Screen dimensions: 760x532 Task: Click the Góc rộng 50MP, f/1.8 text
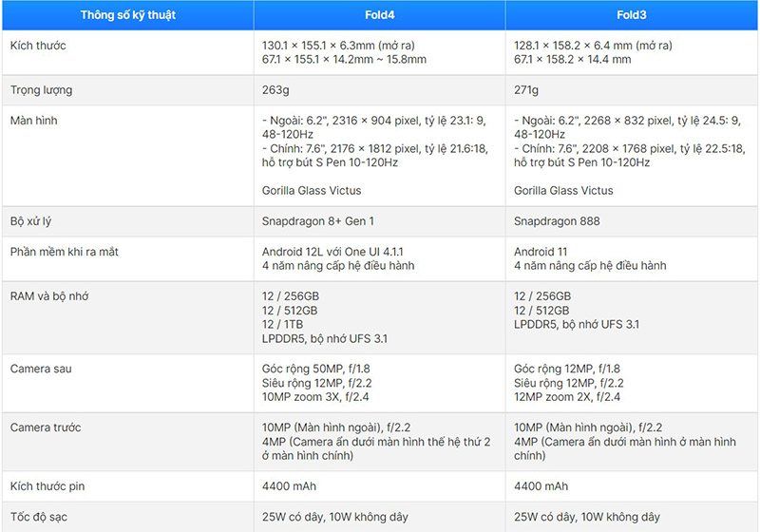click(316, 369)
